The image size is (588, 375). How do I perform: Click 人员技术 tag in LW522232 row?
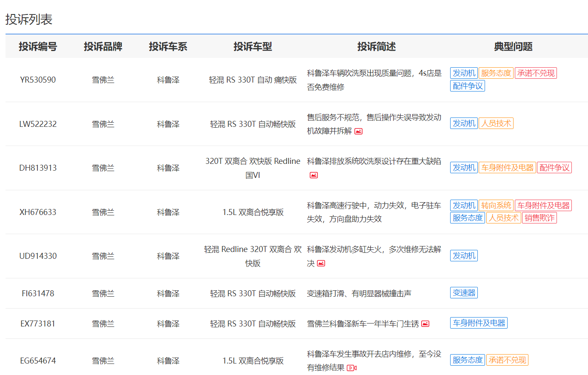[496, 123]
